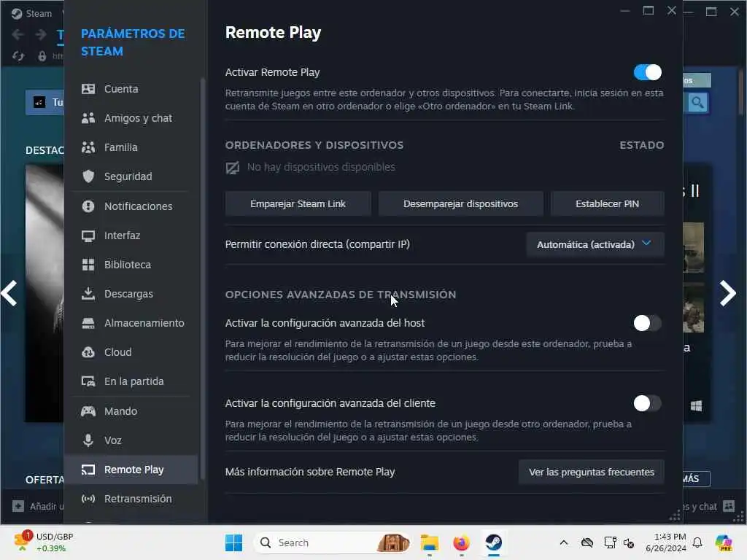Open the USD/GBP taskbar widget
This screenshot has width=747, height=560.
coord(43,542)
